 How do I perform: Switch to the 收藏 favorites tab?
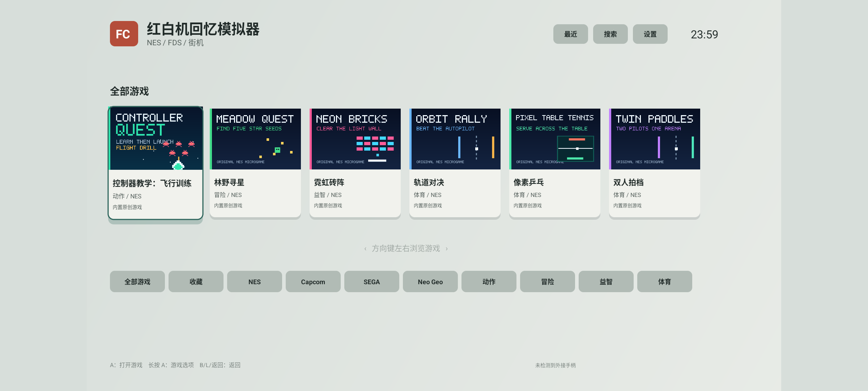click(x=196, y=282)
